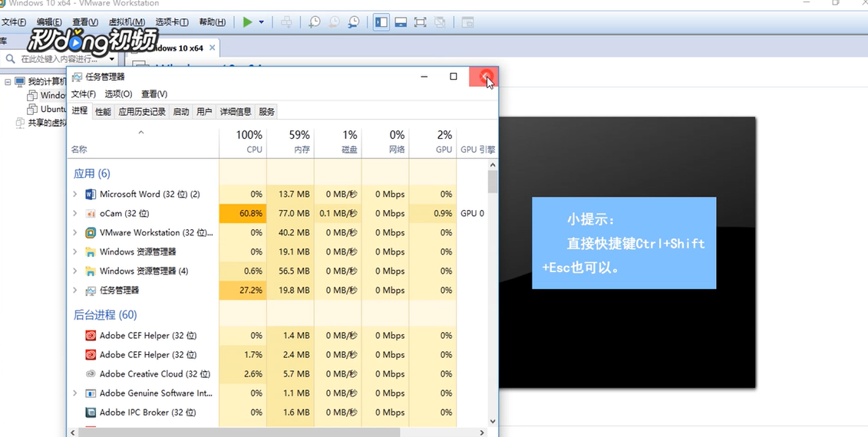The width and height of the screenshot is (868, 437).
Task: Expand the 任务管理器 process row
Action: coord(75,291)
